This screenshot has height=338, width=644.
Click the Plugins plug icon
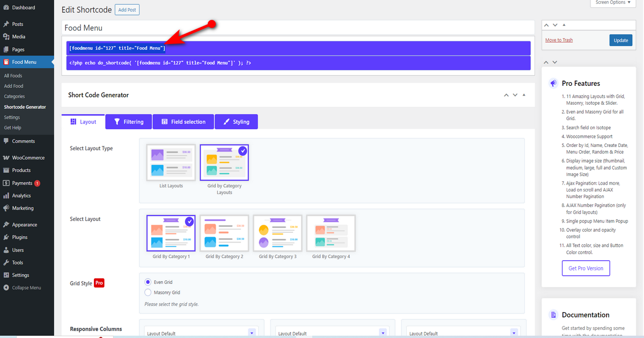(x=6, y=237)
